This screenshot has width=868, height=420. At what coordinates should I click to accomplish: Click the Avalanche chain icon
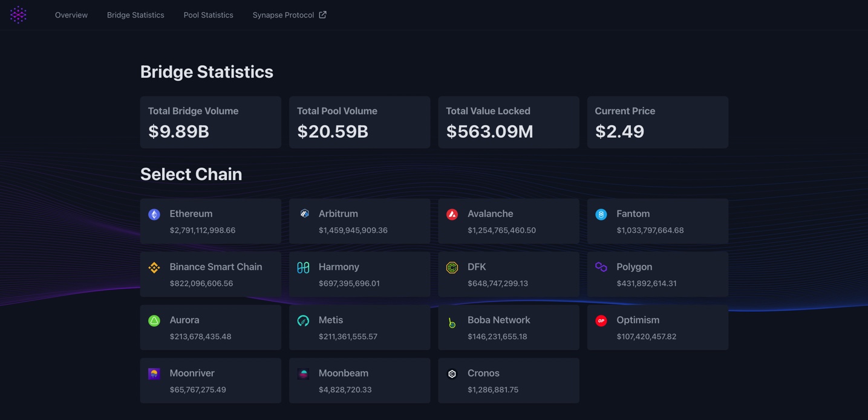[452, 215]
